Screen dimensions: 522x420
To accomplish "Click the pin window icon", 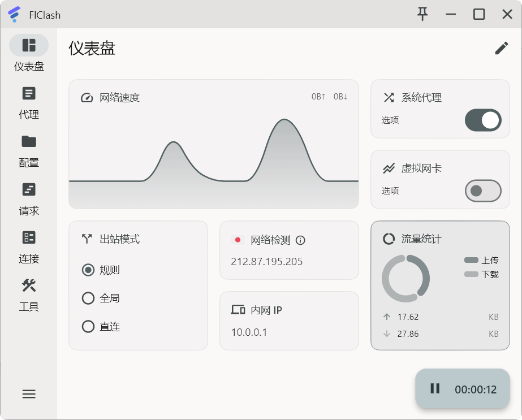I will (422, 14).
